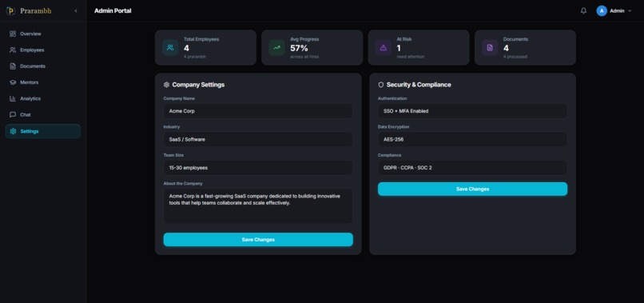Click the Avg Progress trend icon
The width and height of the screenshot is (644, 303).
pos(276,48)
